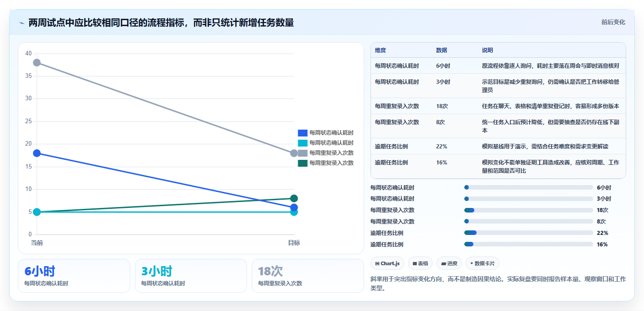Click the blue data point at 目标 6

click(294, 207)
